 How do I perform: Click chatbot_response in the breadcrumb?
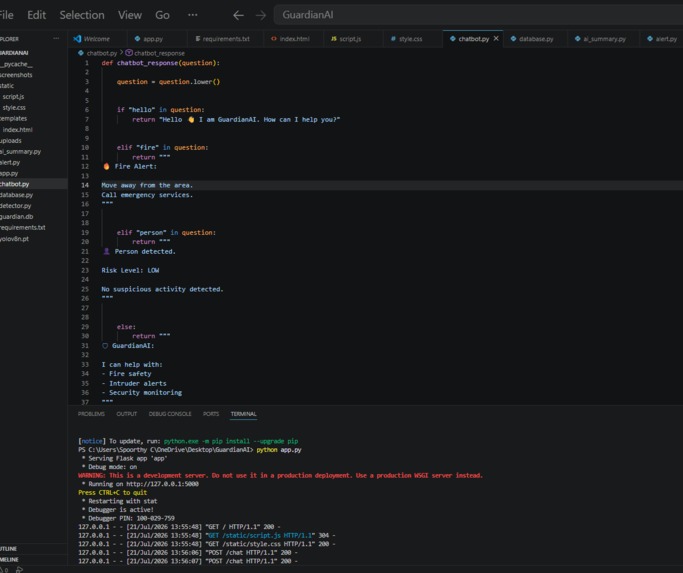pyautogui.click(x=159, y=53)
